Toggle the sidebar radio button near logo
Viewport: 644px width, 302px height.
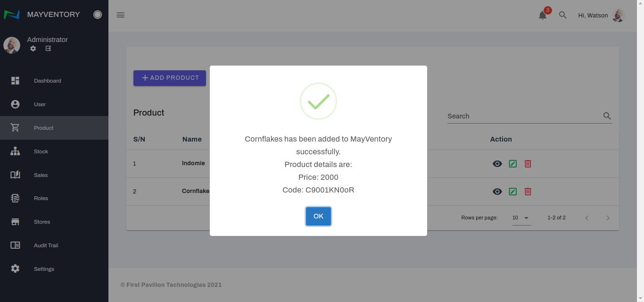98,15
